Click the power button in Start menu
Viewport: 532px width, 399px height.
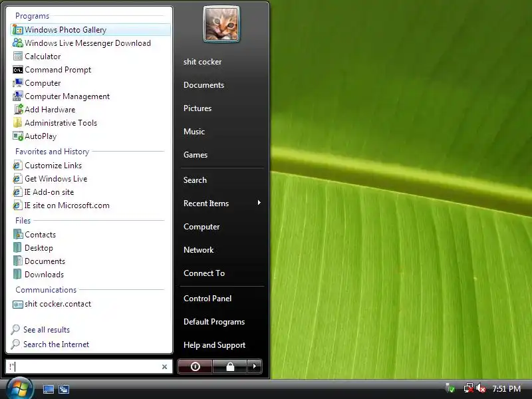(195, 366)
